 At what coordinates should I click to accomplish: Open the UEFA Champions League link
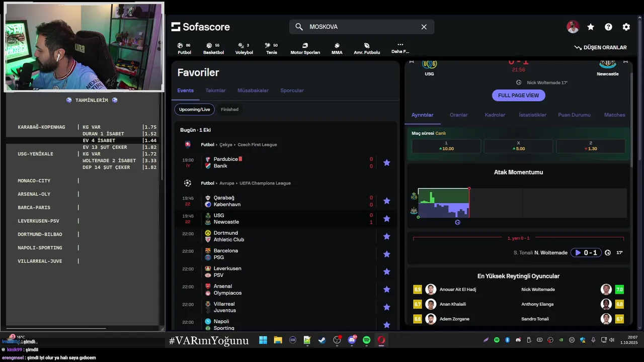[265, 184]
